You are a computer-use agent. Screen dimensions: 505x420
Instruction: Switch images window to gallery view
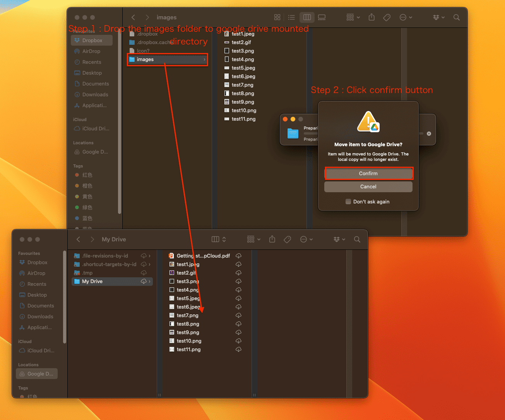pos(322,17)
